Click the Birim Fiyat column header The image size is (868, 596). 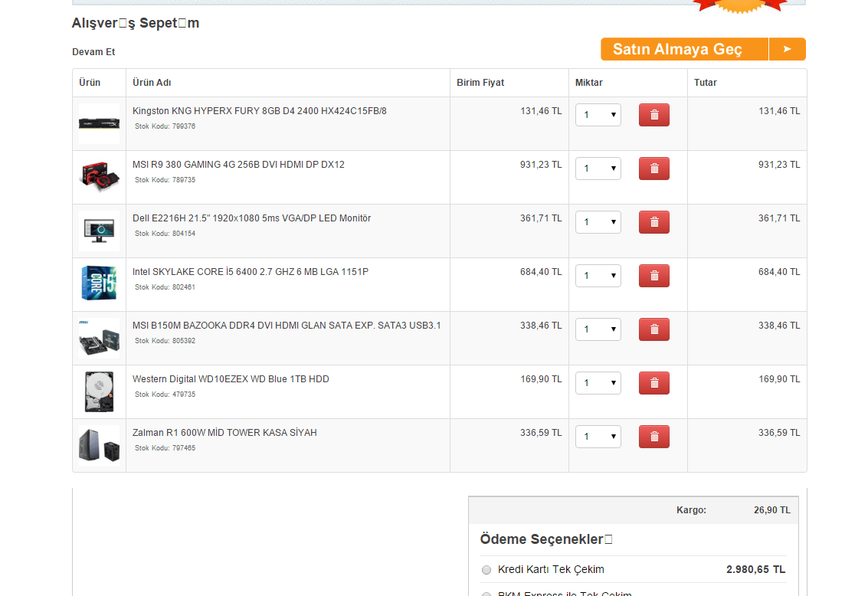[x=480, y=83]
